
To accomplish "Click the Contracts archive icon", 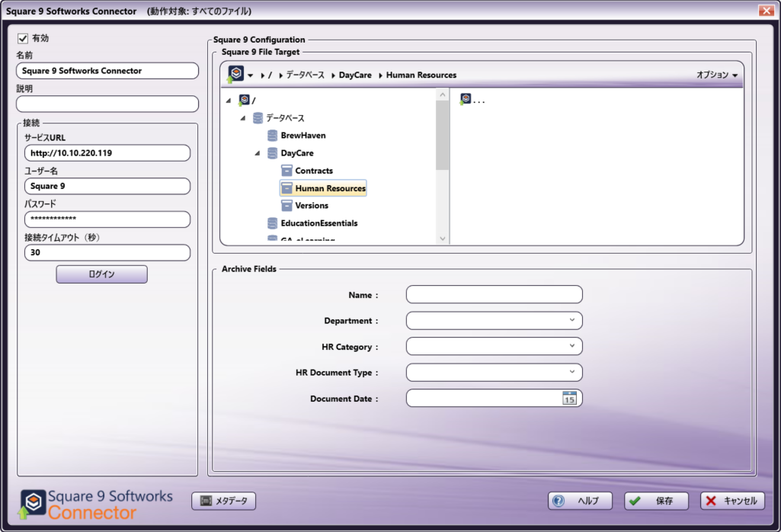I will (x=287, y=171).
